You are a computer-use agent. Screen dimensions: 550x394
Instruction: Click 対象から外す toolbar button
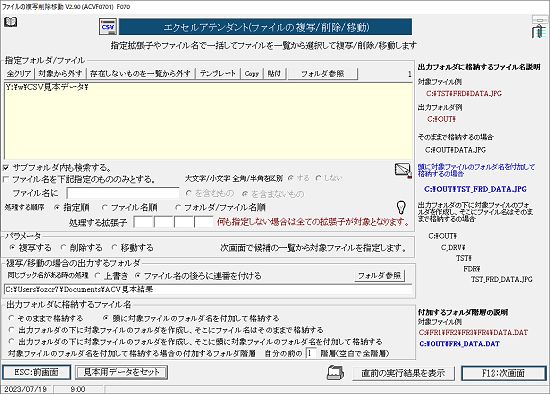tap(60, 74)
